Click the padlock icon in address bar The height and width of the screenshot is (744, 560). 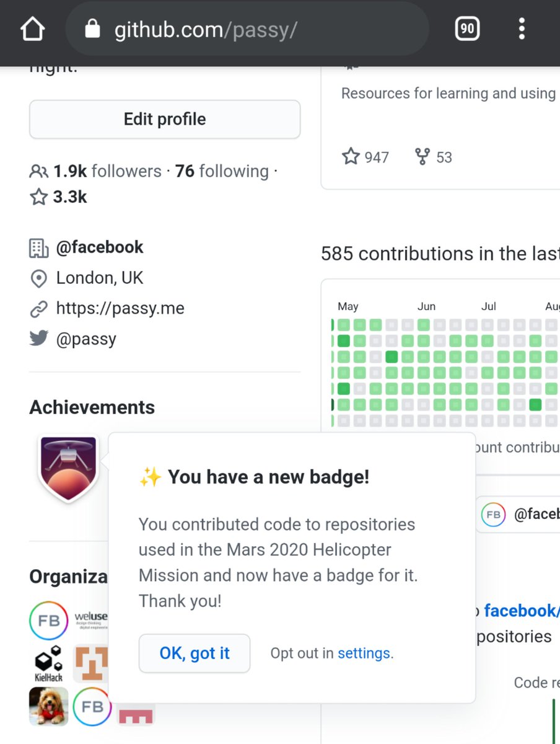(x=93, y=29)
